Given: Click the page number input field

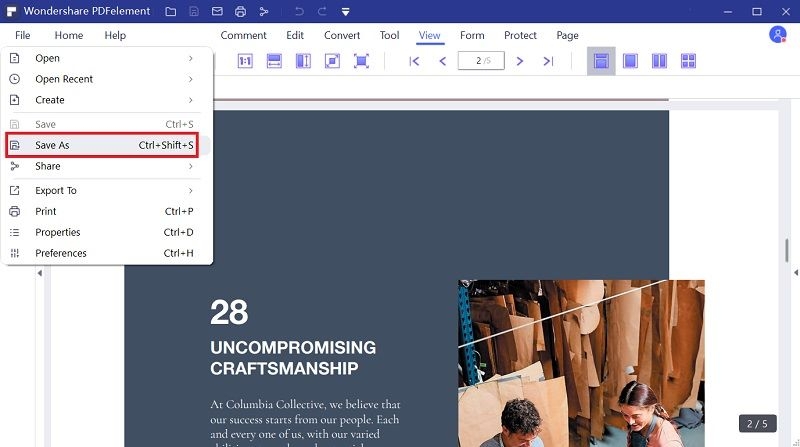Looking at the screenshot, I should [480, 61].
